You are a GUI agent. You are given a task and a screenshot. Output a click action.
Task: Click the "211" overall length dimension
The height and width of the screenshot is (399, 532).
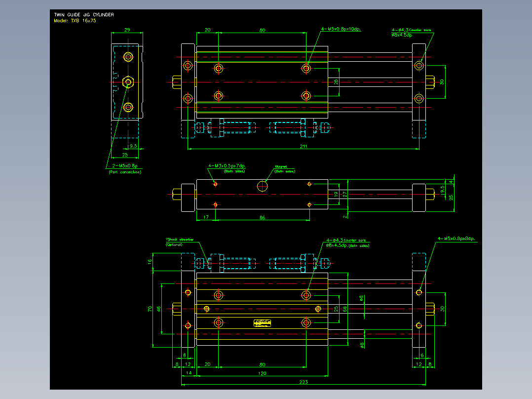click(x=304, y=146)
